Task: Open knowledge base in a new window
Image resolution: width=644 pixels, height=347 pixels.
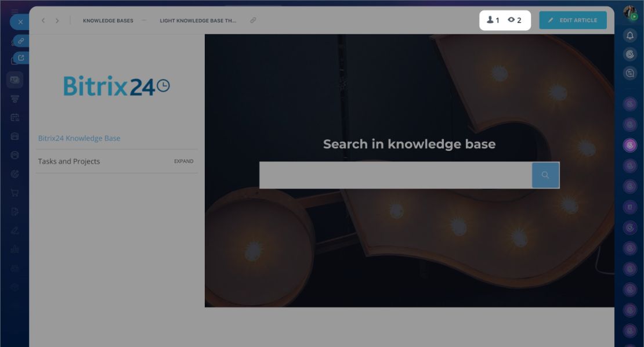Action: point(21,58)
